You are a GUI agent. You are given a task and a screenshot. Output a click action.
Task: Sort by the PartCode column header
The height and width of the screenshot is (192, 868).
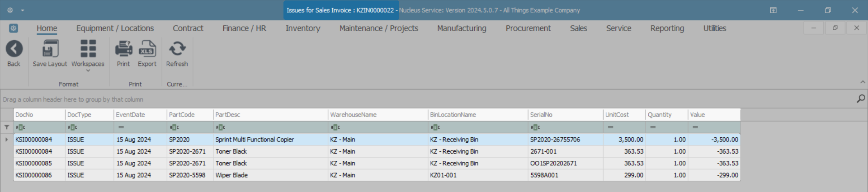point(190,115)
